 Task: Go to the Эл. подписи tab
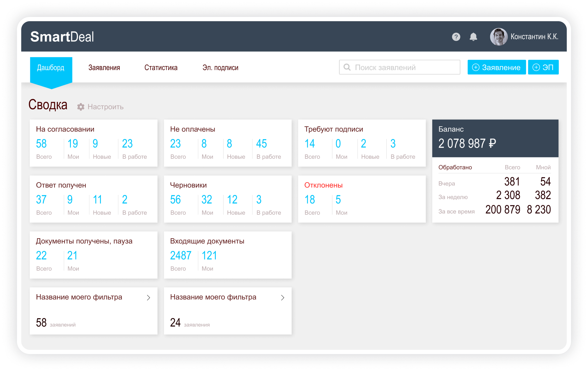point(220,68)
